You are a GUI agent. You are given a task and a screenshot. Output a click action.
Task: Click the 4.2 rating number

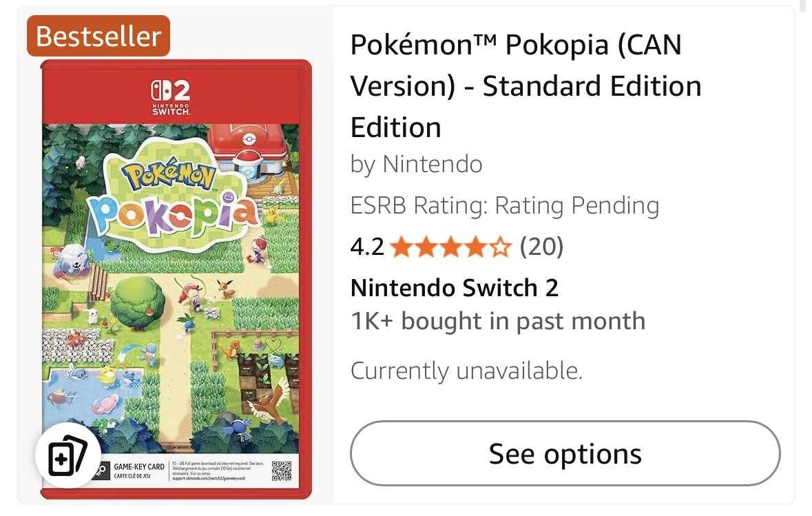point(367,247)
